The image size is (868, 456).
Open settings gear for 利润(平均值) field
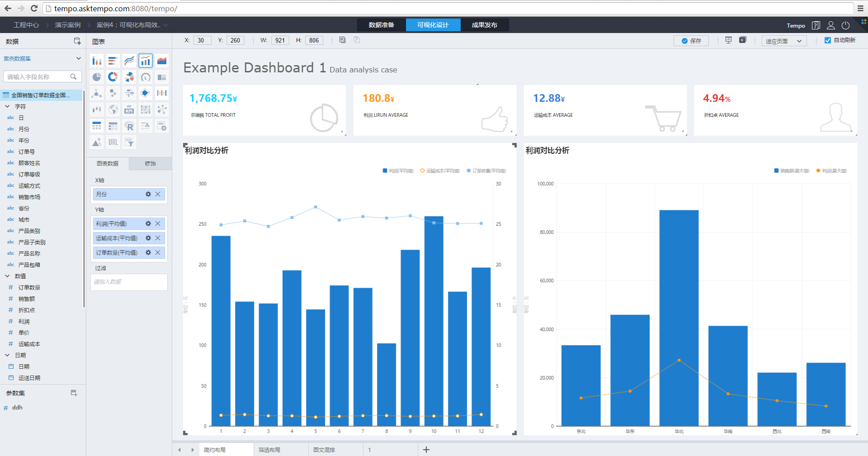pyautogui.click(x=148, y=223)
